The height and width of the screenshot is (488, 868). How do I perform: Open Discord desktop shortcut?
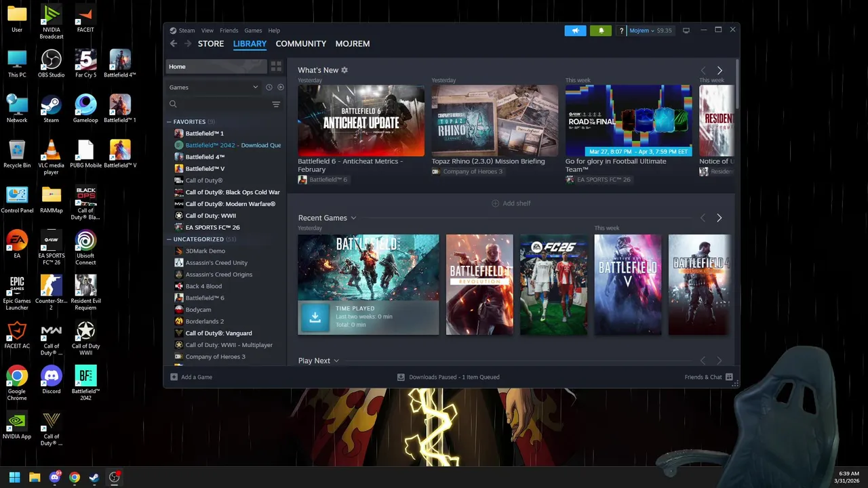tap(52, 380)
